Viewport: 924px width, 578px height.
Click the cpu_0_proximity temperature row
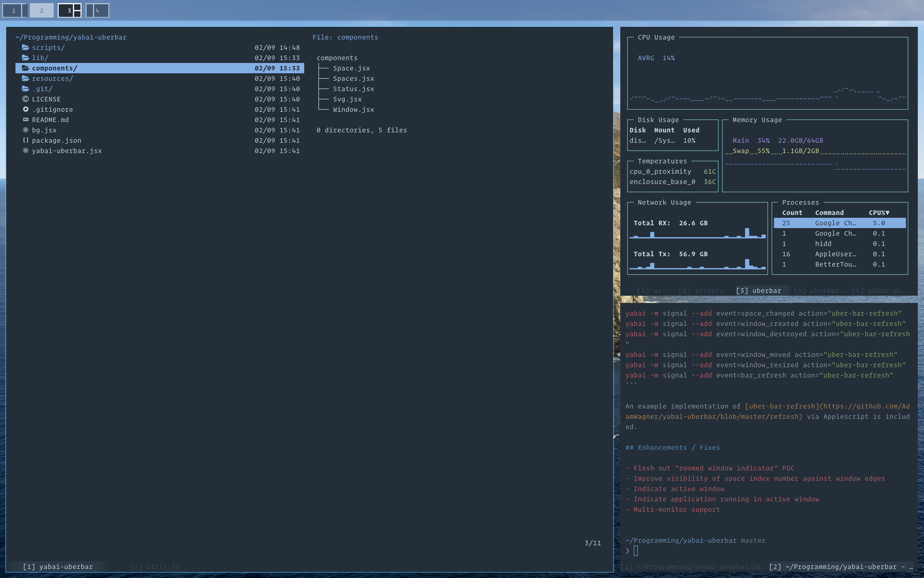[x=673, y=171]
